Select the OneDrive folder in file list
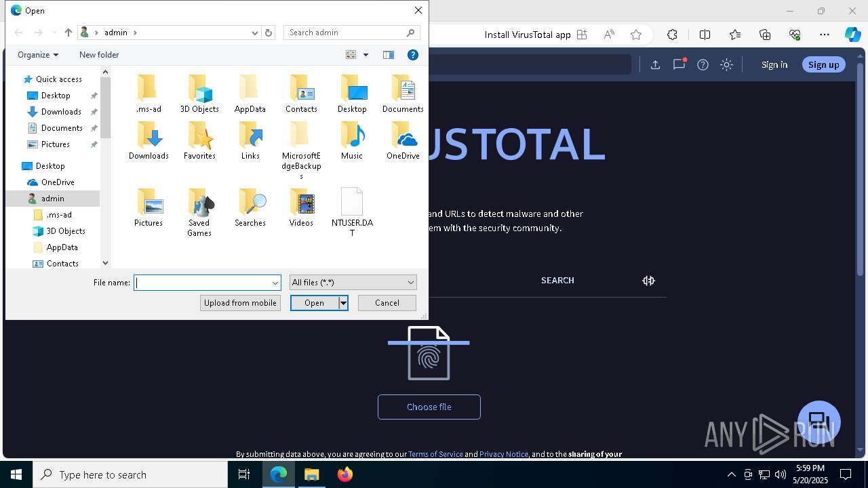Viewport: 868px width, 488px height. coord(403,141)
